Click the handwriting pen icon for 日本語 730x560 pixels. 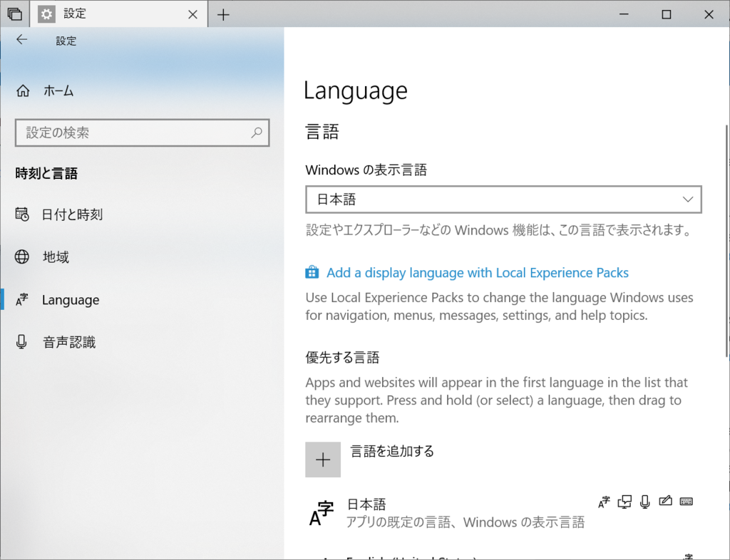[x=665, y=501]
